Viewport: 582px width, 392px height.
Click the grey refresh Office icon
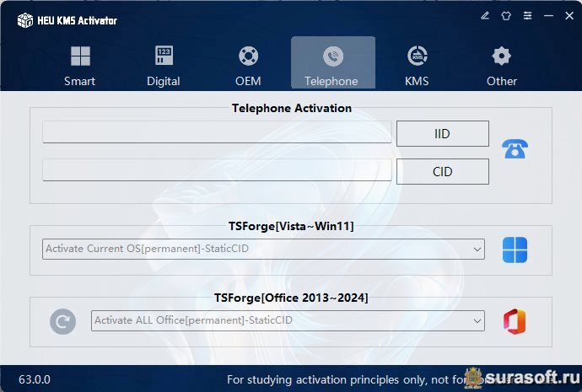(x=62, y=321)
